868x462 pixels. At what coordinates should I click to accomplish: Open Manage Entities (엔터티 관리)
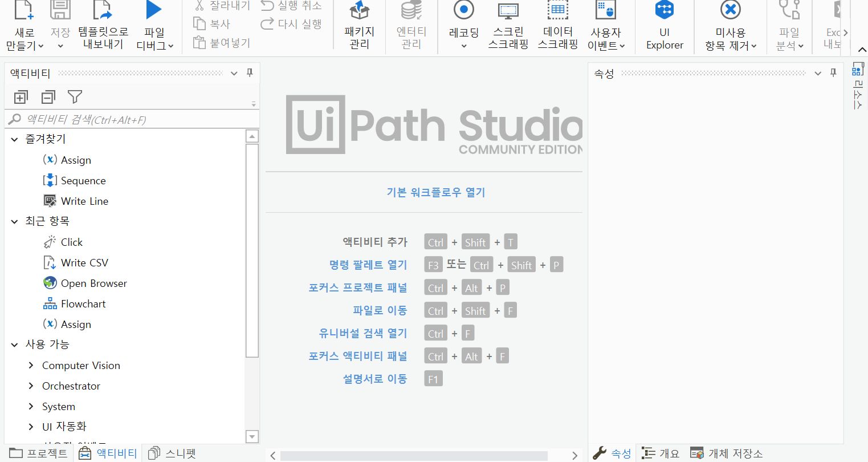411,26
